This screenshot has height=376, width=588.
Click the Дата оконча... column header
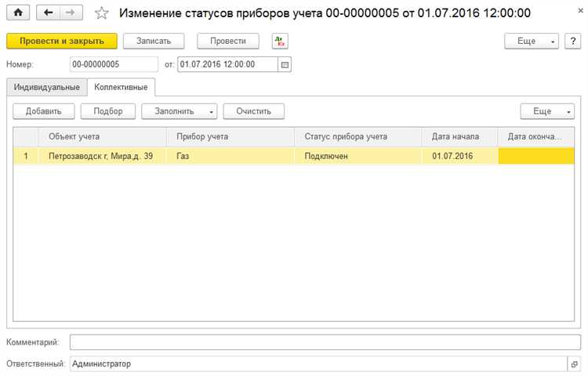pos(536,137)
